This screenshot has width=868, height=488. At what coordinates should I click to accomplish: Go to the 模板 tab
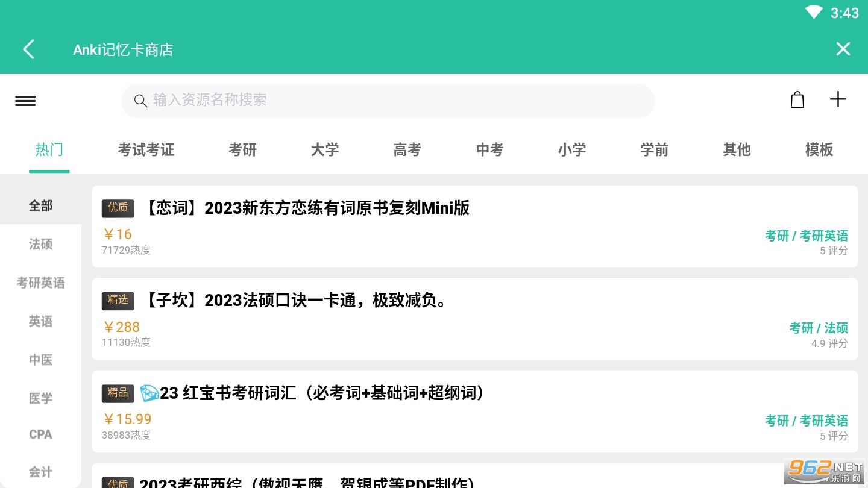pyautogui.click(x=819, y=149)
